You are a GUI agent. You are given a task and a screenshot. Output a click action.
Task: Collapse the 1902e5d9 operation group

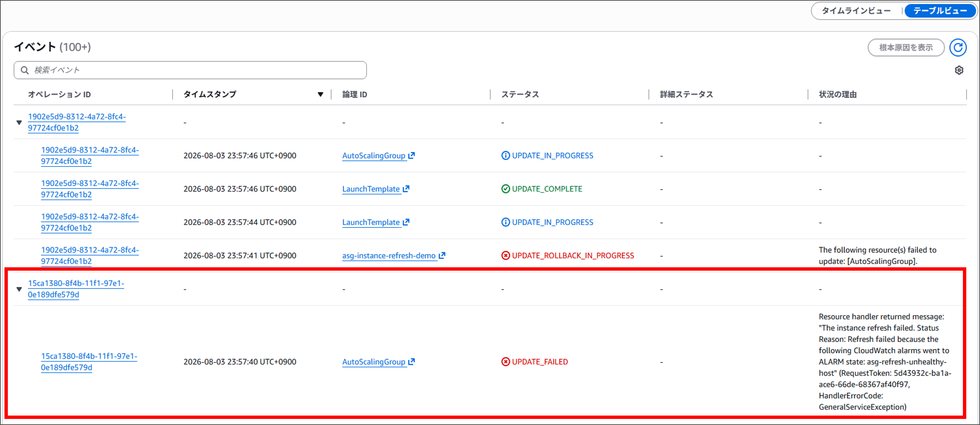[x=19, y=123]
